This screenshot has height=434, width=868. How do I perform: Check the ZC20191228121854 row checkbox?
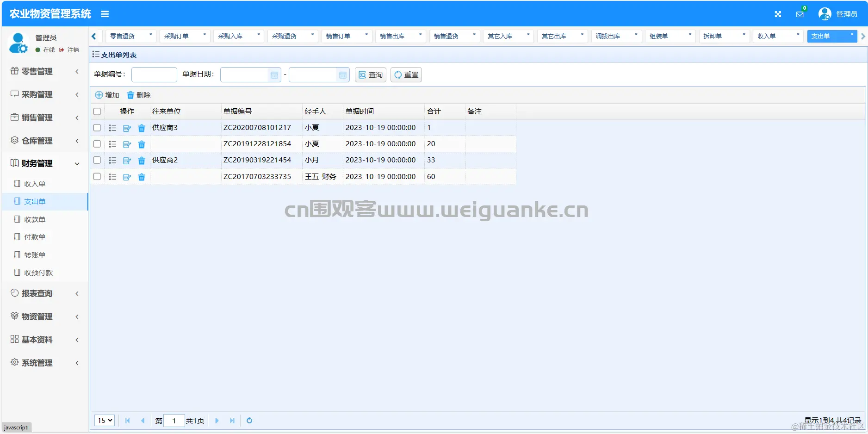[97, 144]
